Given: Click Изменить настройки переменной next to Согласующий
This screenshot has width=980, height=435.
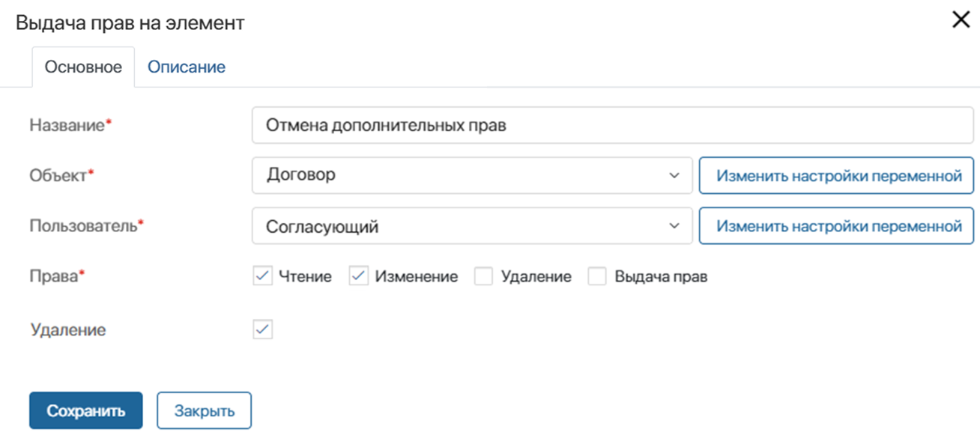Looking at the screenshot, I should tap(836, 226).
